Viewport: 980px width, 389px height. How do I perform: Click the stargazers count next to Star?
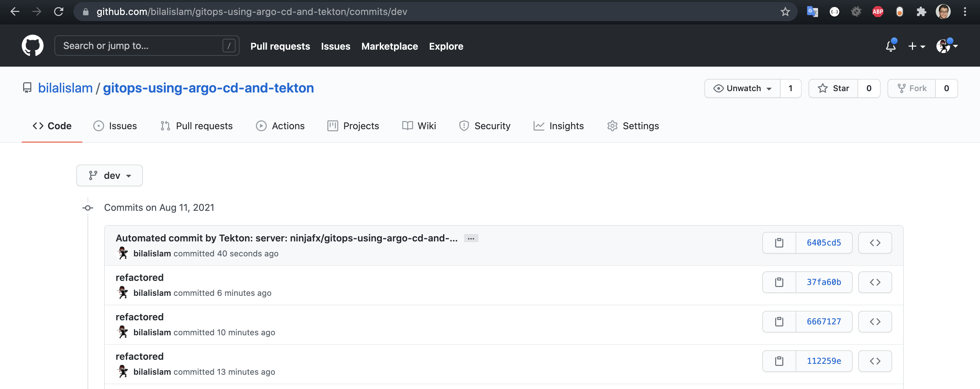tap(869, 88)
